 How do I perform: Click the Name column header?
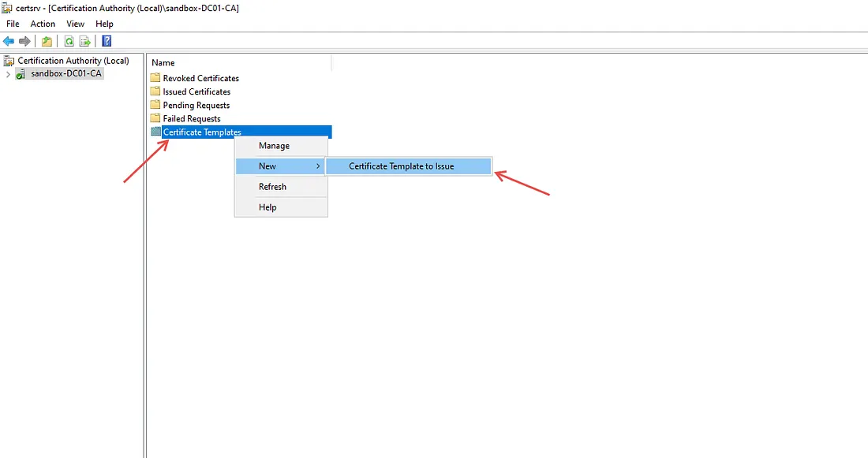(163, 62)
